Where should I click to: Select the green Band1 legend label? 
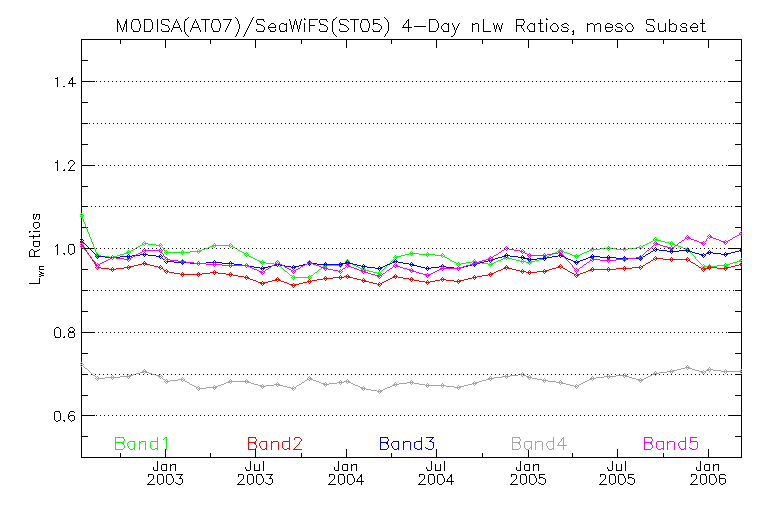pos(141,444)
